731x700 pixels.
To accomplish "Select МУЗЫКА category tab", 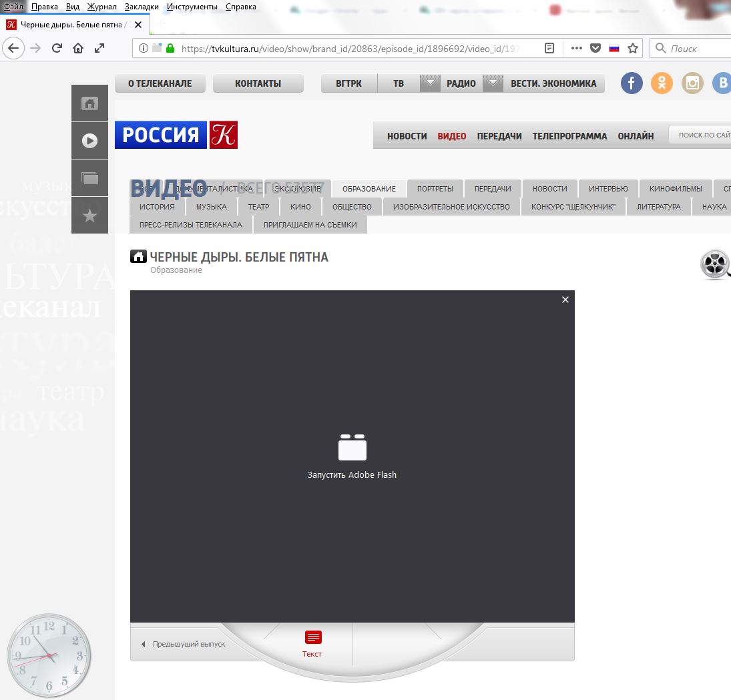I will [211, 206].
